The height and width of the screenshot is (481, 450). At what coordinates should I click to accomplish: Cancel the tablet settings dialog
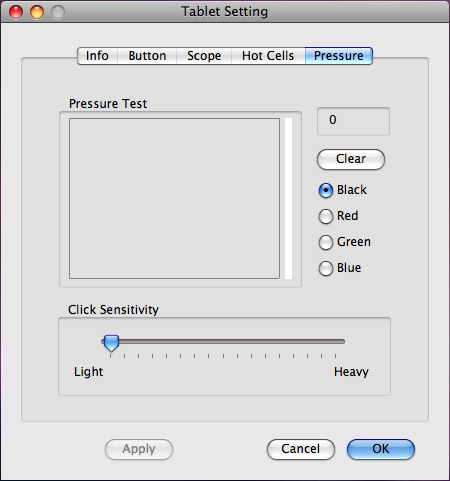[x=301, y=449]
